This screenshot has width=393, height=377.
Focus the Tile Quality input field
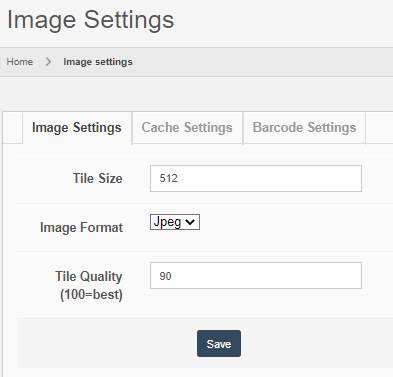tap(256, 275)
